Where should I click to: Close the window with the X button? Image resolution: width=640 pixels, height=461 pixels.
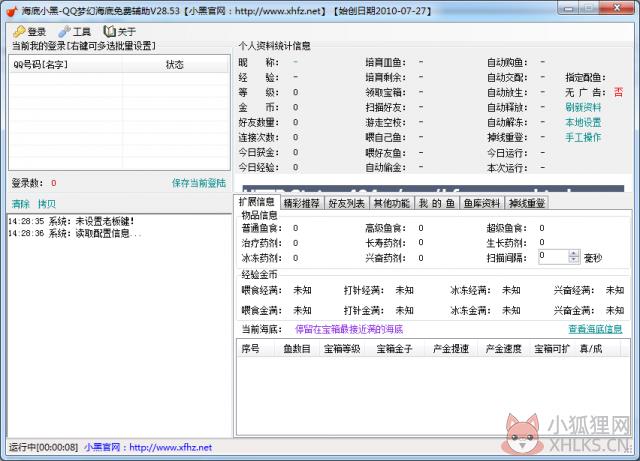click(617, 8)
